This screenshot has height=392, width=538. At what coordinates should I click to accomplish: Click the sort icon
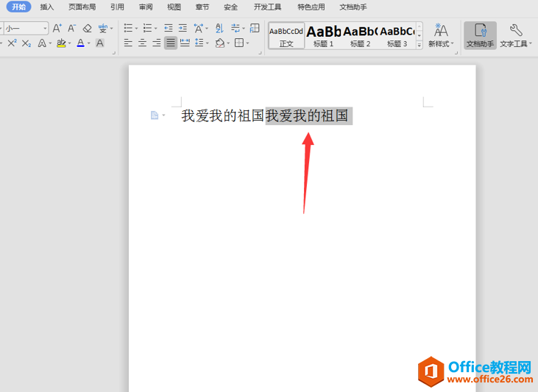tap(219, 29)
